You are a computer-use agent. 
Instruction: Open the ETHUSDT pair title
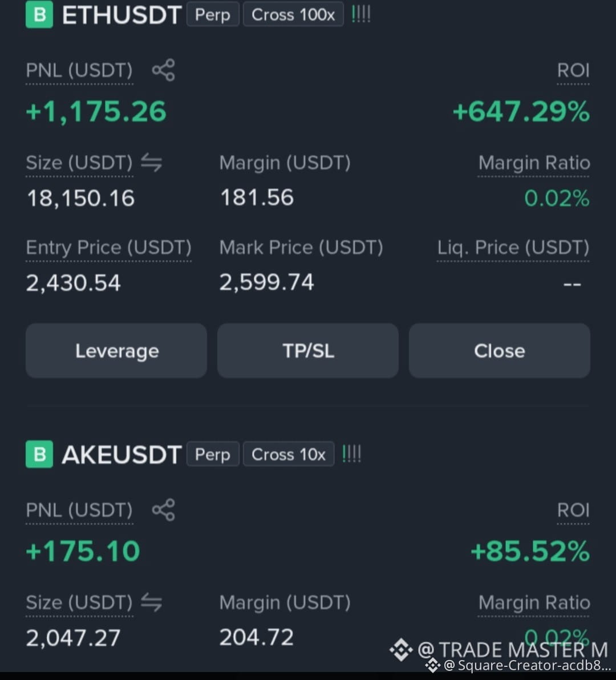point(122,15)
